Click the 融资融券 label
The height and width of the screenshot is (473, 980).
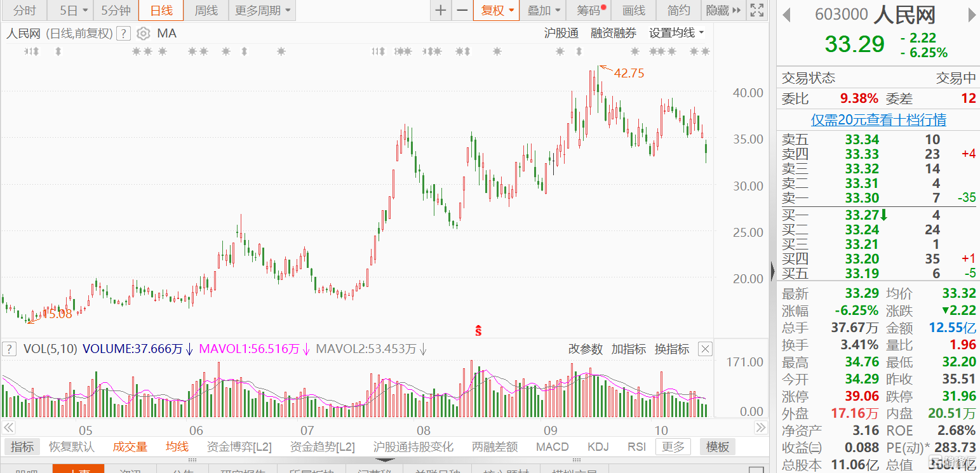[x=613, y=33]
